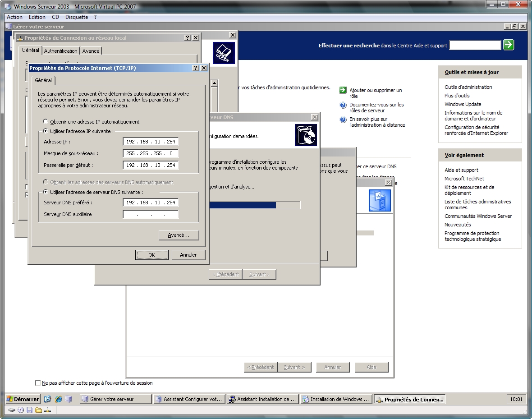The image size is (532, 419).
Task: Open Outils d'administration link
Action: (x=468, y=87)
